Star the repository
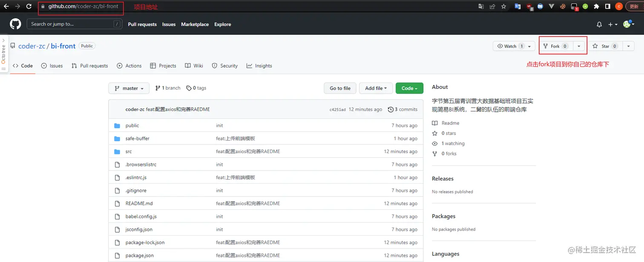 coord(605,46)
